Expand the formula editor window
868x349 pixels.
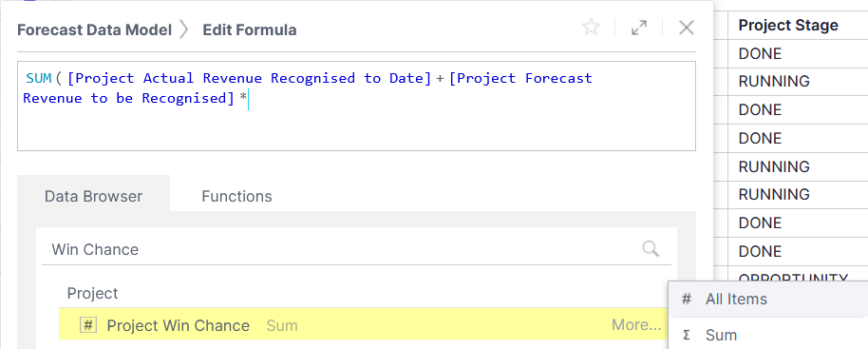639,28
